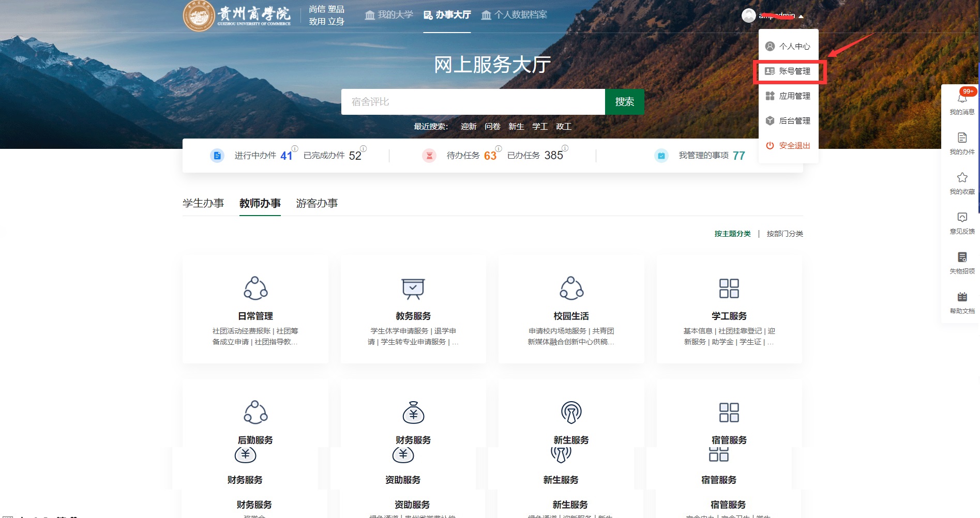Click the 我的消息 bell icon
Viewport: 980px width, 518px height.
[962, 99]
